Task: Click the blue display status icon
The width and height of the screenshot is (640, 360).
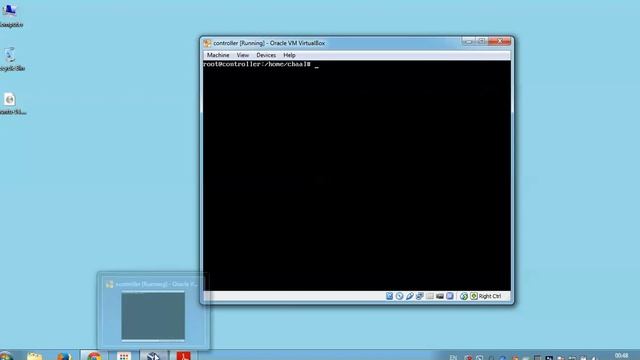Action: (x=450, y=296)
